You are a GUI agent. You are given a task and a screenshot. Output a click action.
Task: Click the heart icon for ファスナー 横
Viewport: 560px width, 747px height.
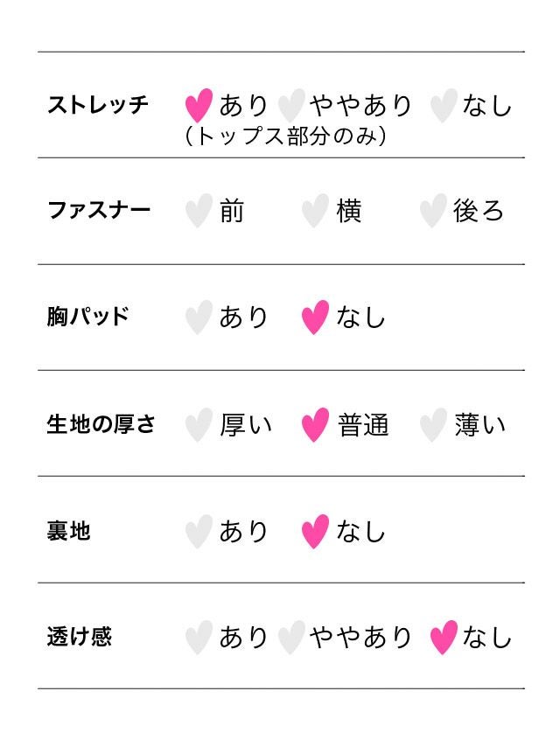coord(315,212)
